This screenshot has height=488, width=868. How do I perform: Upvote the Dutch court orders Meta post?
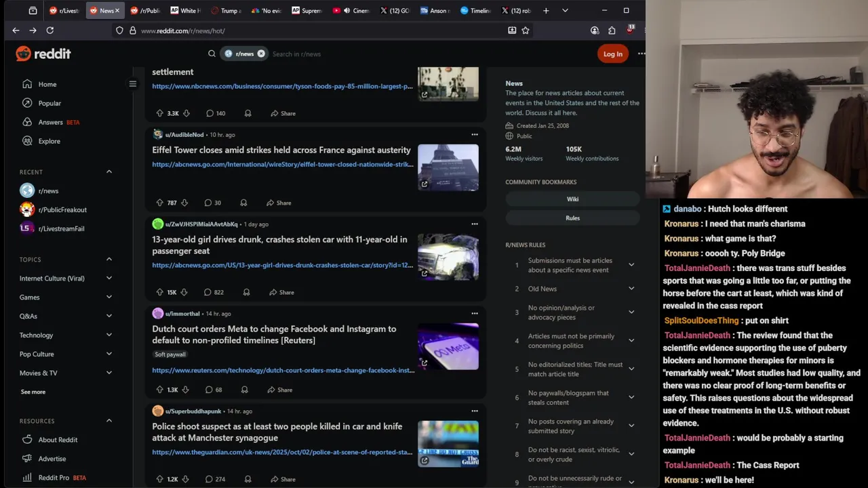pos(160,390)
